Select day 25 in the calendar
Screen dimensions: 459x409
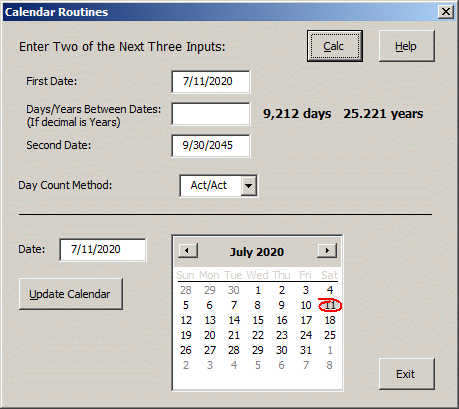pos(330,335)
